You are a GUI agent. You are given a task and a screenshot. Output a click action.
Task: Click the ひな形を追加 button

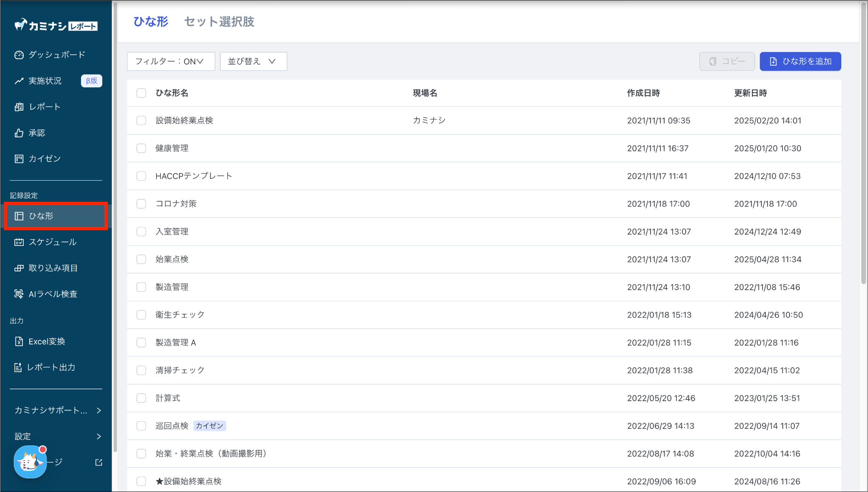pyautogui.click(x=800, y=61)
